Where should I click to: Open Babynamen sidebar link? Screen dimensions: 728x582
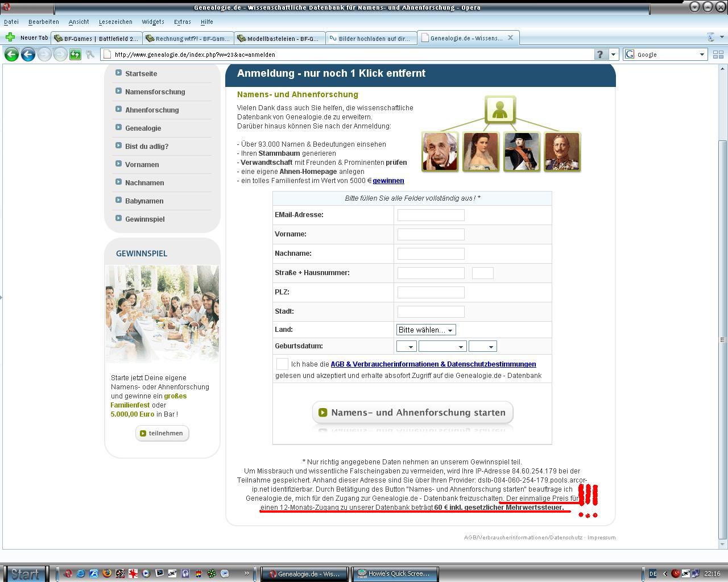tap(144, 201)
